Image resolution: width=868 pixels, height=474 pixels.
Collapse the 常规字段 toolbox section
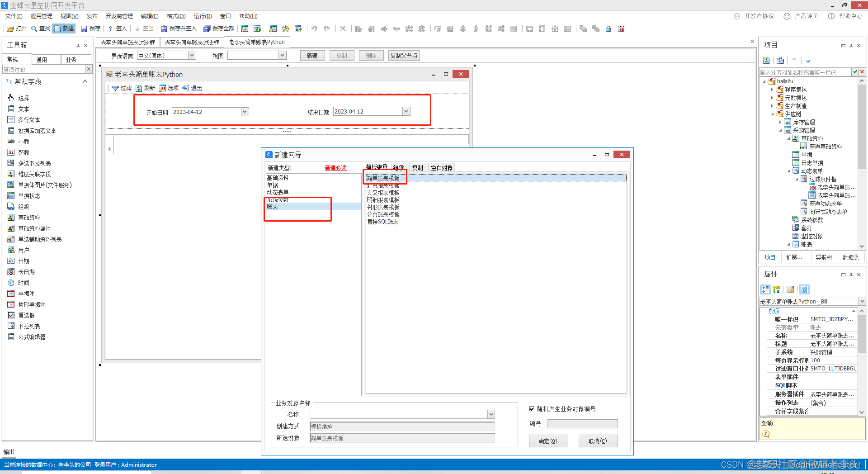tap(85, 81)
